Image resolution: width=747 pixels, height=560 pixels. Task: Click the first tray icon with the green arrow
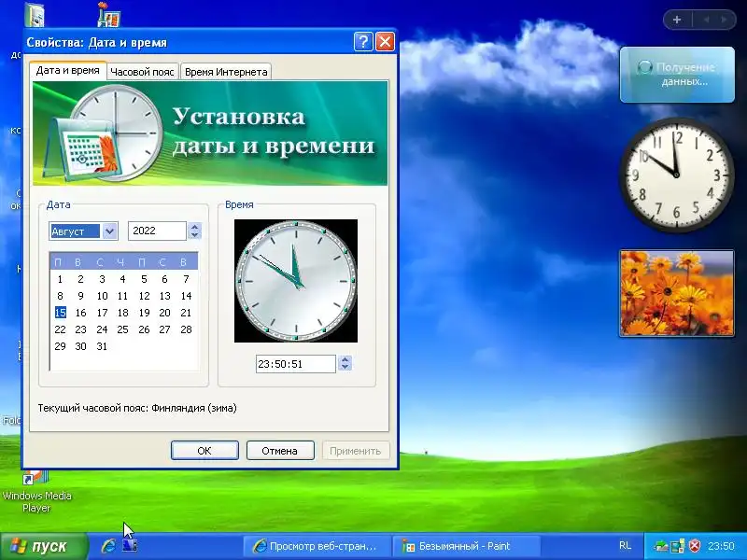tap(660, 546)
